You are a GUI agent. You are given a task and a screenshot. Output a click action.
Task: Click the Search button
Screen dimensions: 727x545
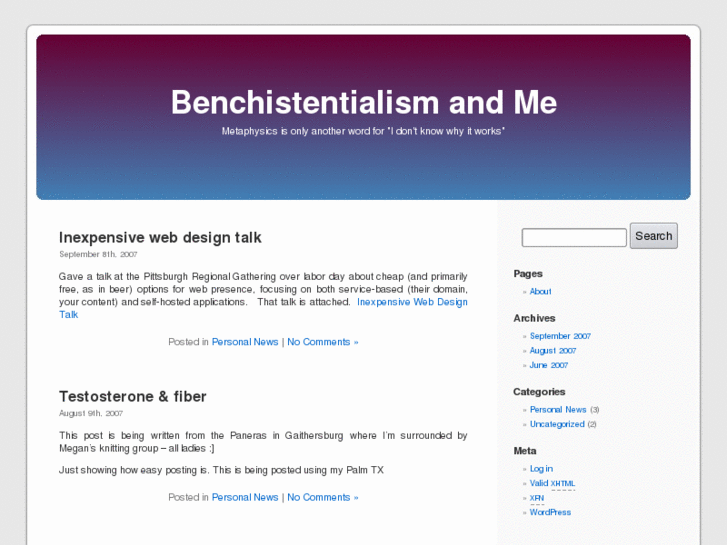(653, 236)
